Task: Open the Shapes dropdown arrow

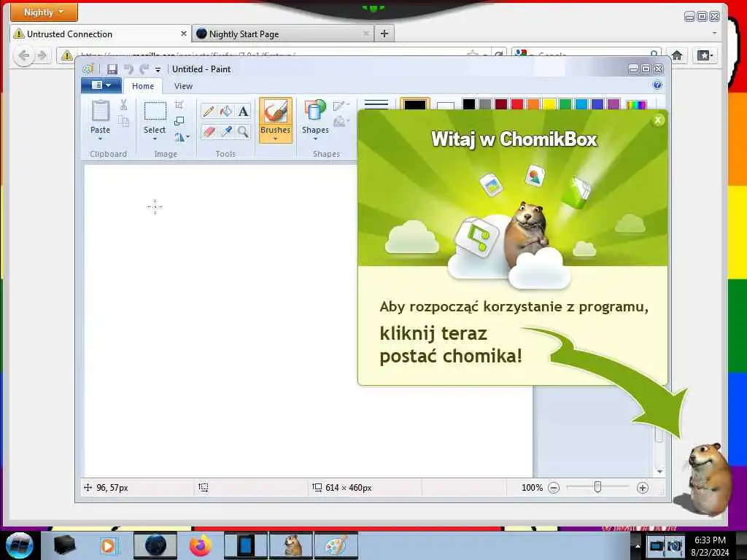Action: click(315, 139)
